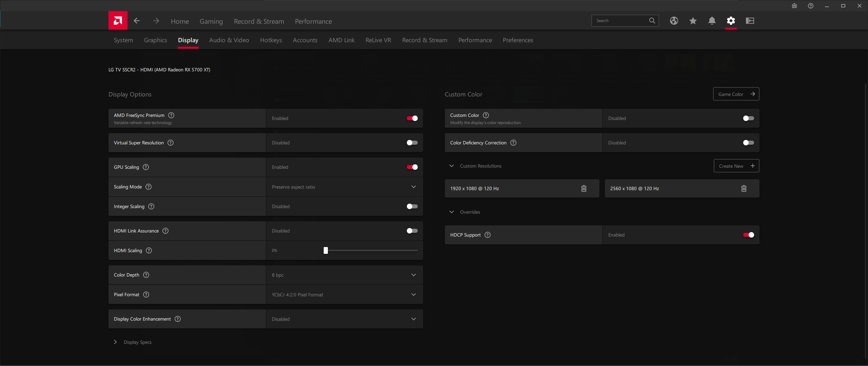Open the ReLive VR tab
868x366 pixels.
pos(378,40)
